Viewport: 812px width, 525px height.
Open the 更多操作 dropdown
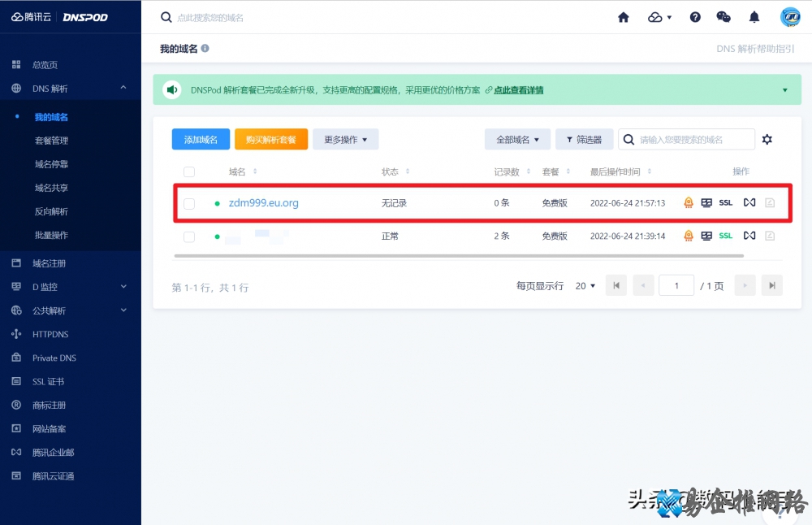pyautogui.click(x=345, y=139)
